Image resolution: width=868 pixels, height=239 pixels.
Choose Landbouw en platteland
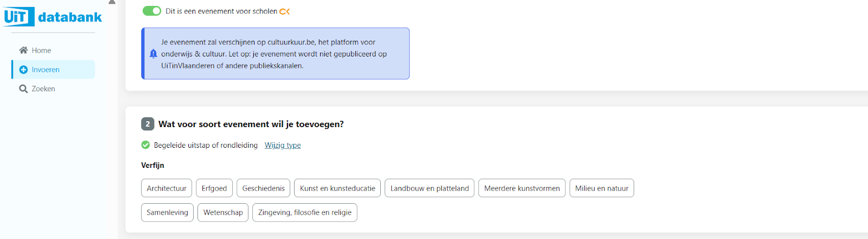tap(430, 188)
